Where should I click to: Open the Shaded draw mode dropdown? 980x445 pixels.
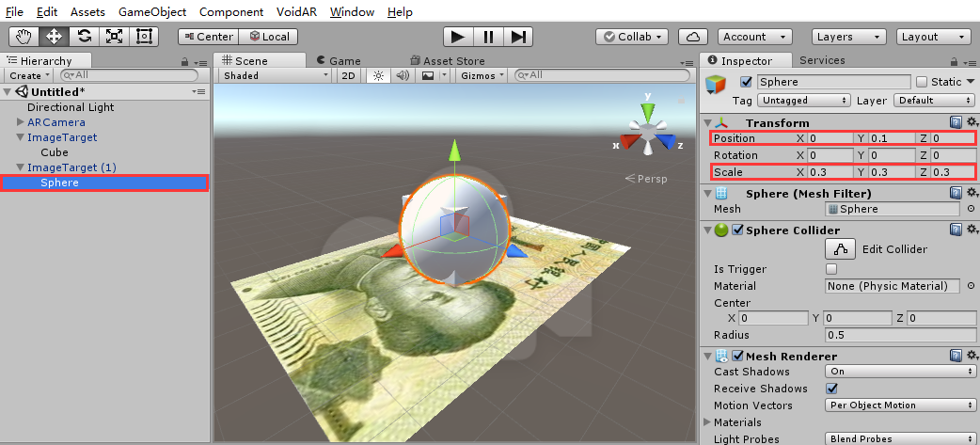coord(275,75)
